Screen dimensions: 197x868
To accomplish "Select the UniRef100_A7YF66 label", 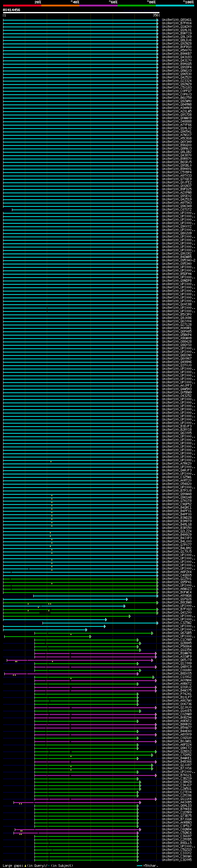I will pyautogui.click(x=177, y=125).
